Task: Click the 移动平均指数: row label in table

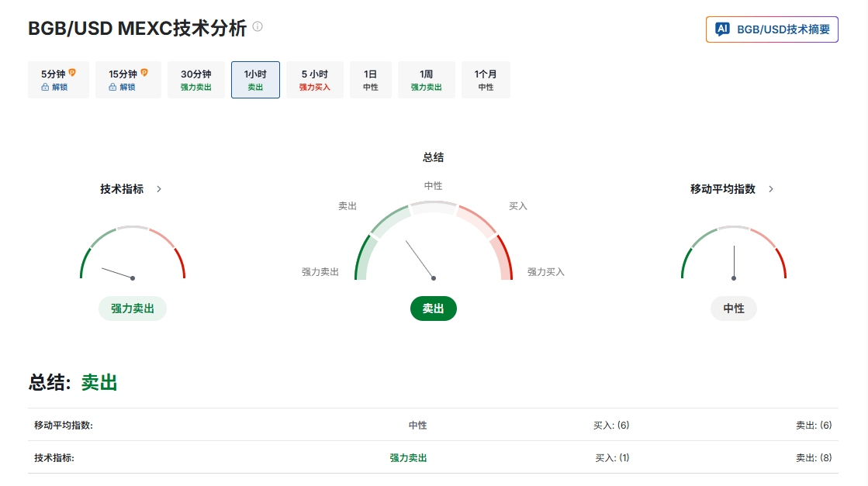Action: tap(63, 426)
